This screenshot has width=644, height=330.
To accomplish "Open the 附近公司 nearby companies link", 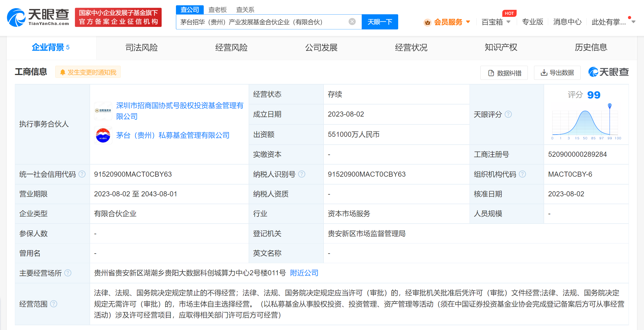I will click(304, 273).
